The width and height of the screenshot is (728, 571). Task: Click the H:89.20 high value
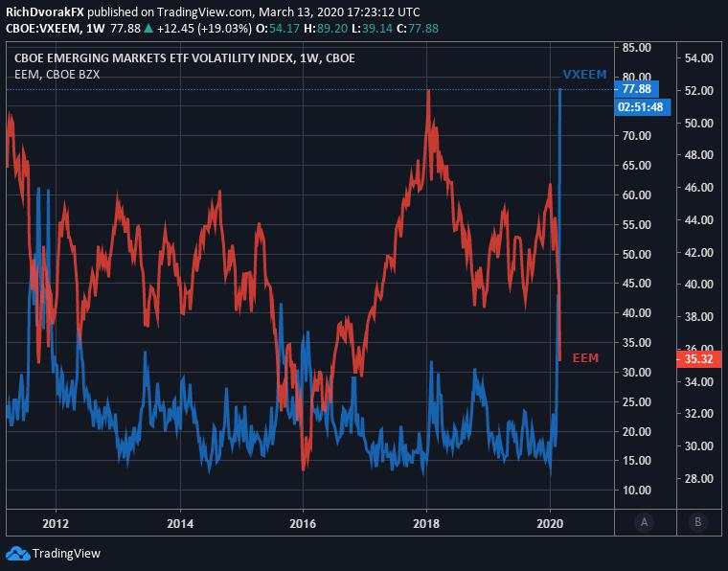(326, 29)
